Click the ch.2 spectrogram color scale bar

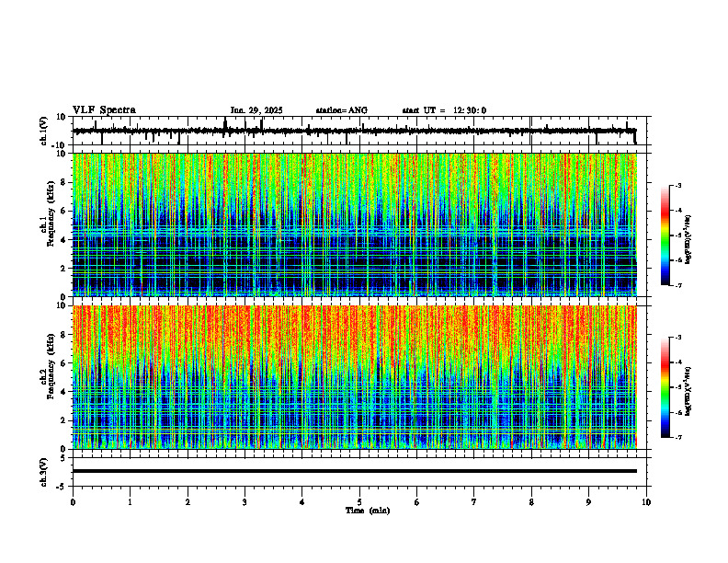[x=665, y=387]
